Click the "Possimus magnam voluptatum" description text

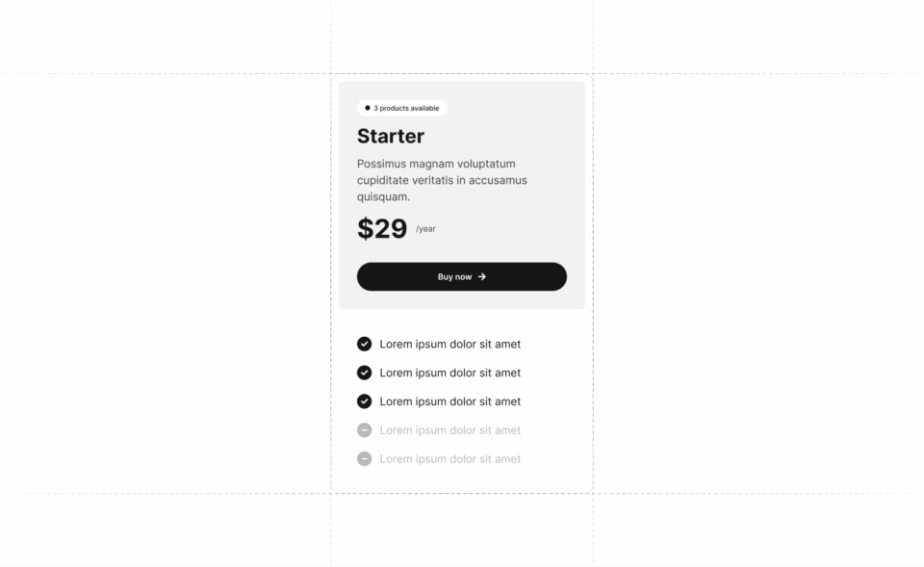click(436, 164)
